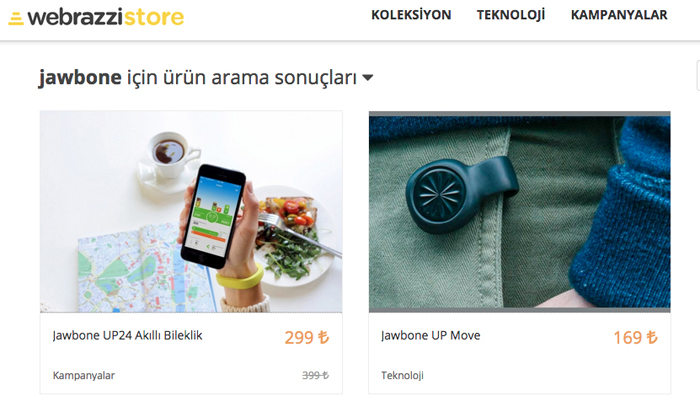The image size is (700, 412).
Task: Click Jawbone UP24 Akıllı Bileklik title
Action: [127, 335]
